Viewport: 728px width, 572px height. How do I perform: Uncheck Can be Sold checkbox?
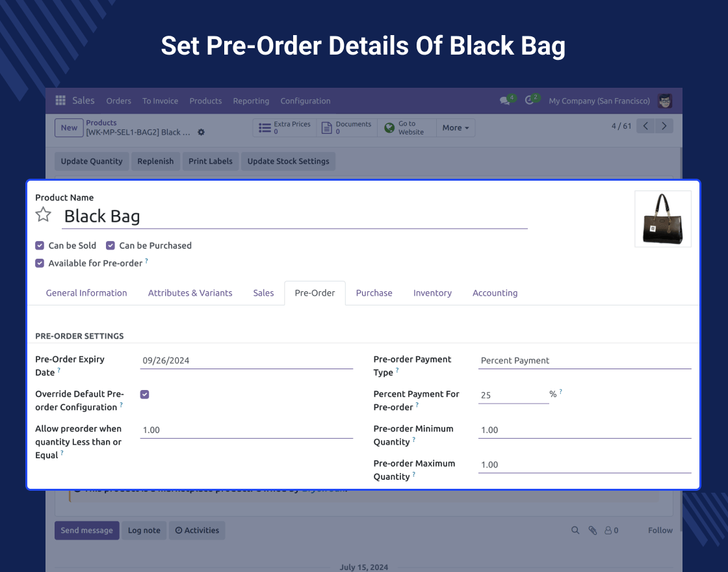click(x=40, y=246)
